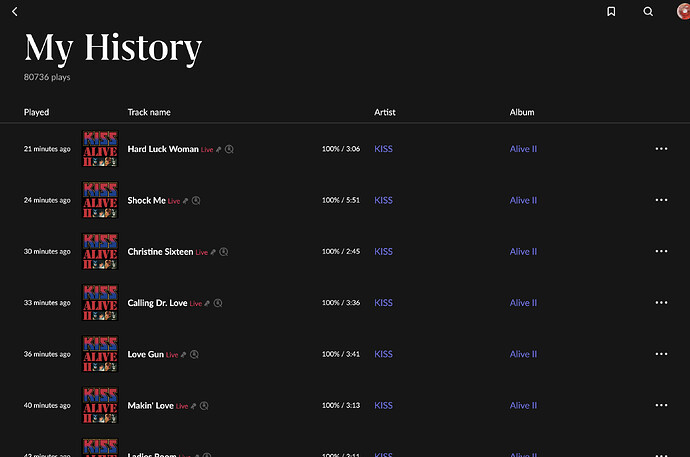
Task: Click the play history clock icon for Shock Me
Action: (x=196, y=201)
